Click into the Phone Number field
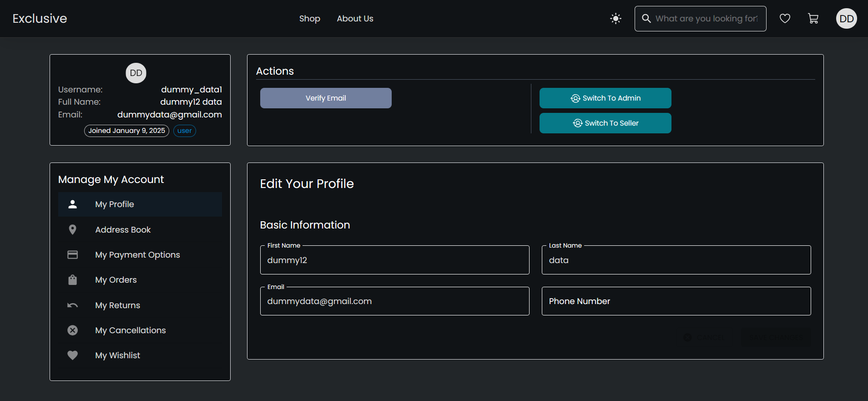The height and width of the screenshot is (401, 868). [676, 301]
